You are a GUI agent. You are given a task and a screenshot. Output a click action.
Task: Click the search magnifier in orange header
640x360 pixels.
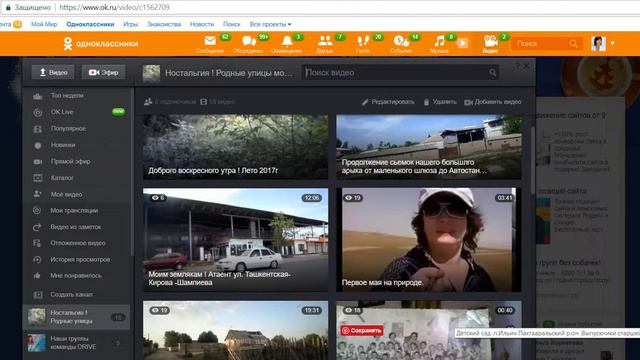point(573,43)
